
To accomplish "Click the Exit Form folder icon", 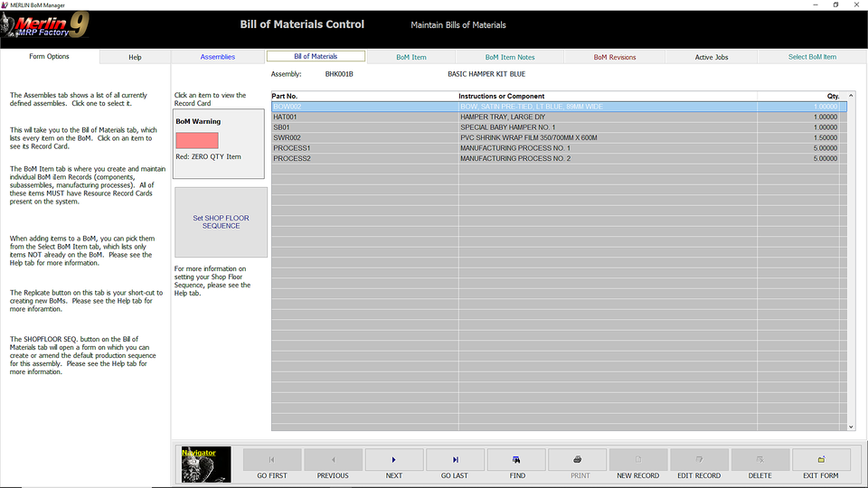I will coord(821,460).
